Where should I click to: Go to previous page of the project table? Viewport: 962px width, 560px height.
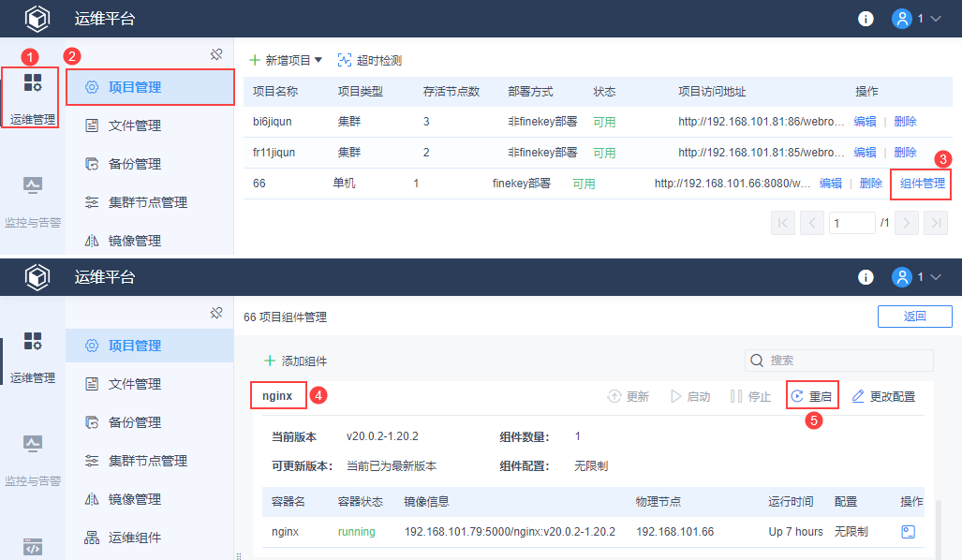pos(812,223)
